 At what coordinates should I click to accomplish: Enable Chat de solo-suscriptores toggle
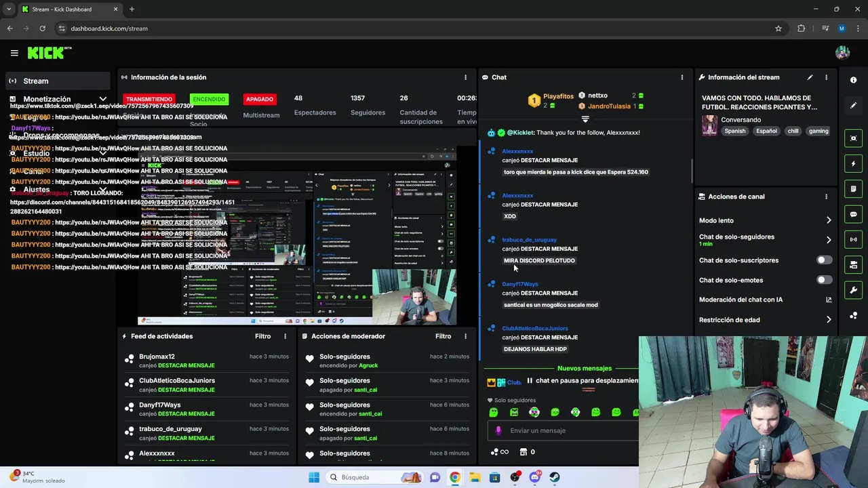(x=824, y=260)
